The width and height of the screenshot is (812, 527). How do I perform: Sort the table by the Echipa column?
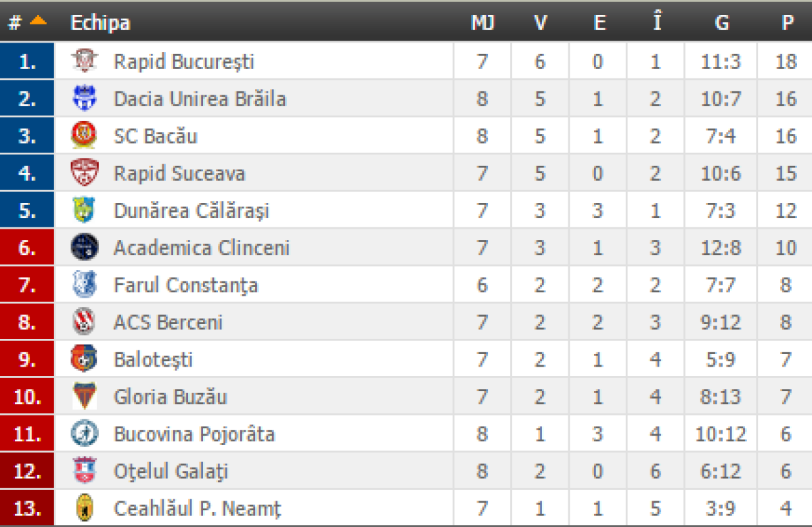point(100,22)
